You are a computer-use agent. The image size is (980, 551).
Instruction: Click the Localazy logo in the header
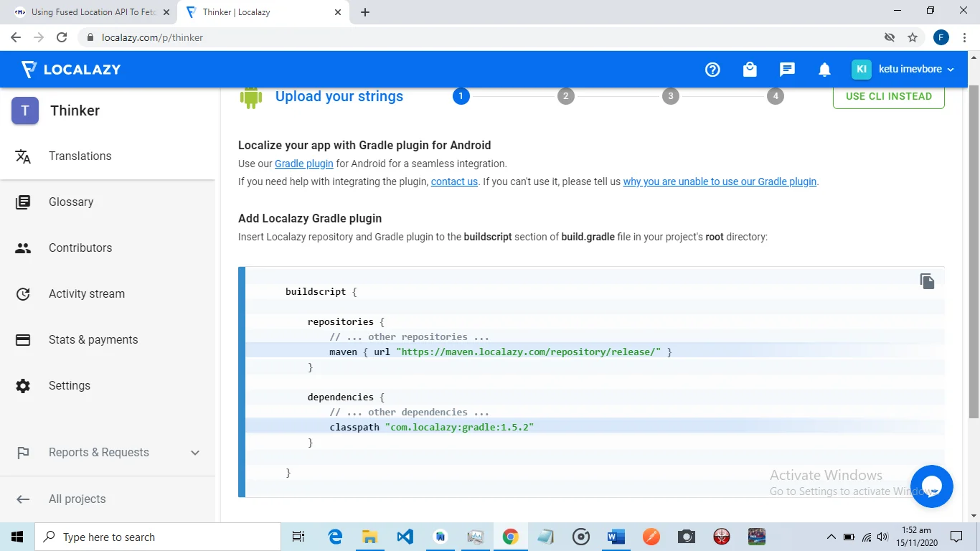coord(70,70)
